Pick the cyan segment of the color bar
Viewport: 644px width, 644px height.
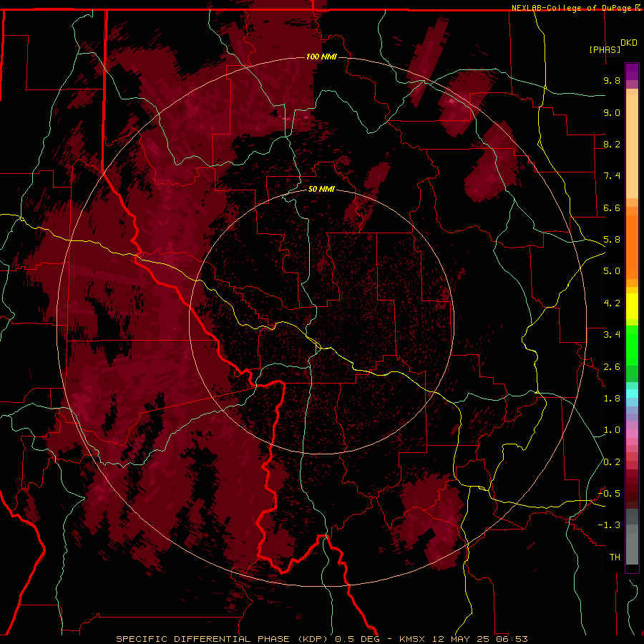pyautogui.click(x=632, y=394)
